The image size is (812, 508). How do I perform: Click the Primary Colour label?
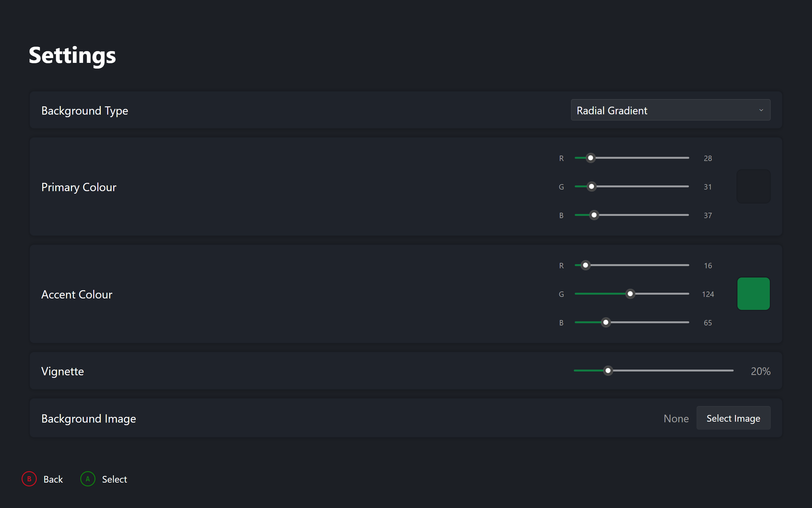79,187
